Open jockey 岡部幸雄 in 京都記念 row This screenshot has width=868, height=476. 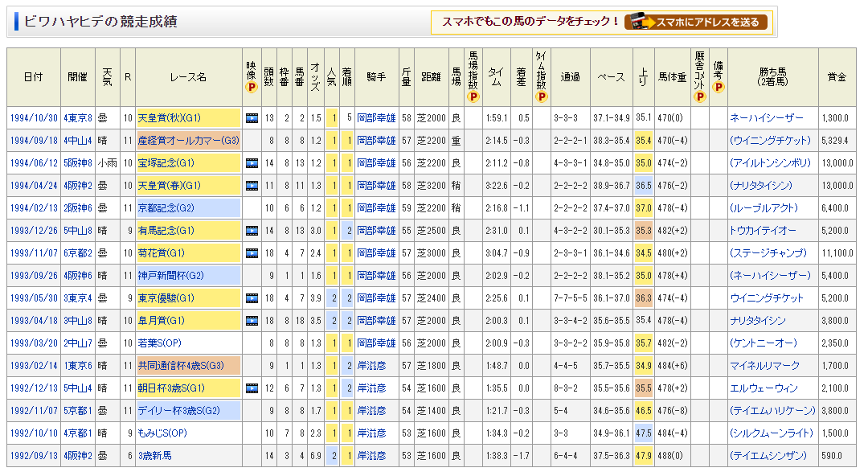377,208
